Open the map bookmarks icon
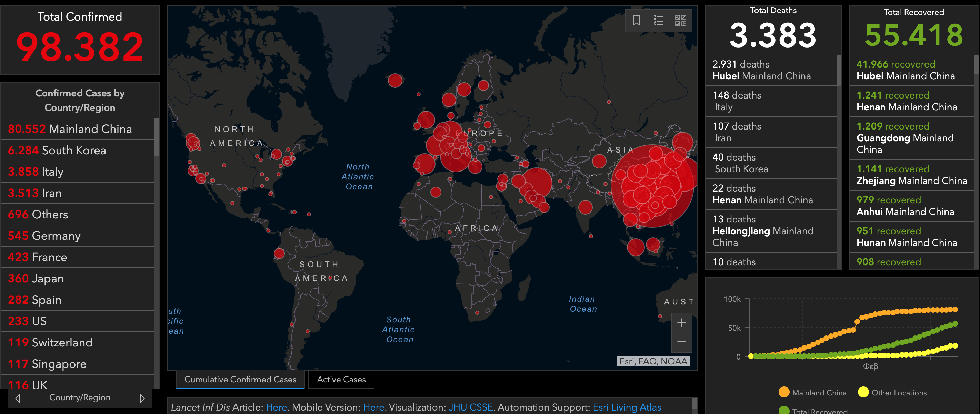The height and width of the screenshot is (414, 980). point(636,20)
